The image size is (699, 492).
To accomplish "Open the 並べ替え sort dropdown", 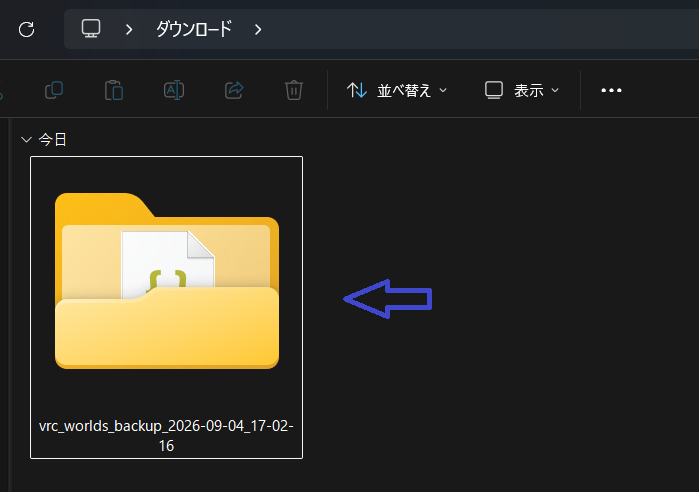I will [397, 90].
